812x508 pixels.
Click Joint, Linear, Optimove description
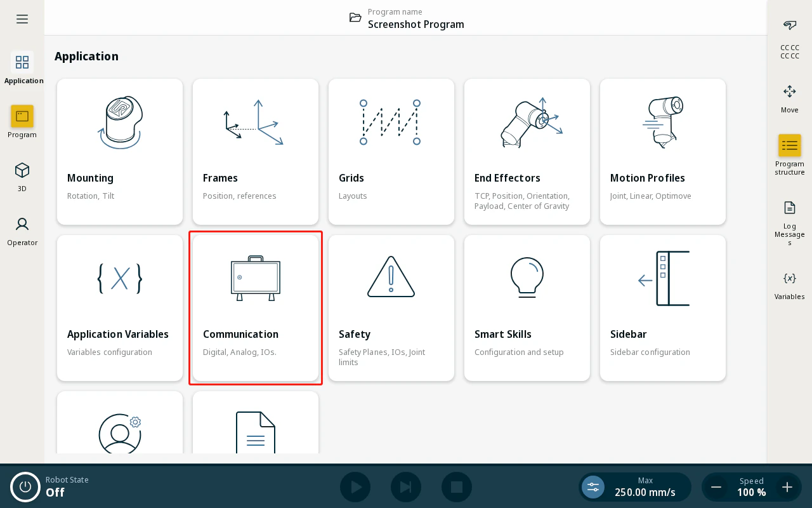[x=651, y=196]
